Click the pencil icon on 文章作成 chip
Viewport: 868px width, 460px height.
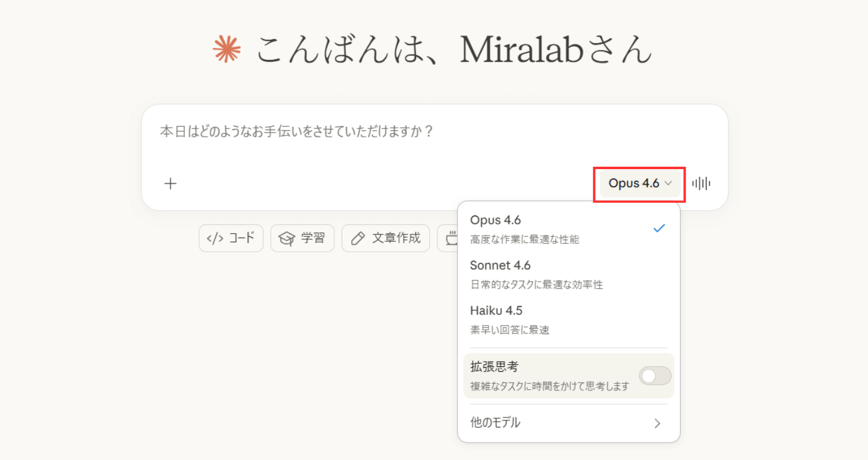[x=358, y=238]
